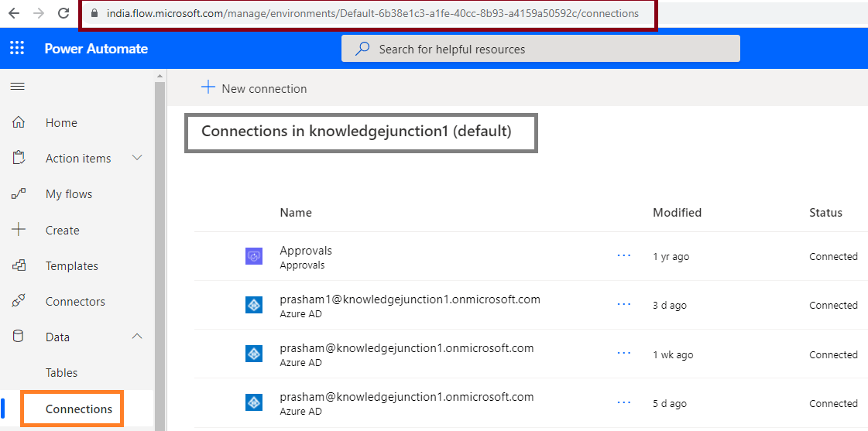Sort by the Name column header
The height and width of the screenshot is (431, 868).
pos(296,213)
